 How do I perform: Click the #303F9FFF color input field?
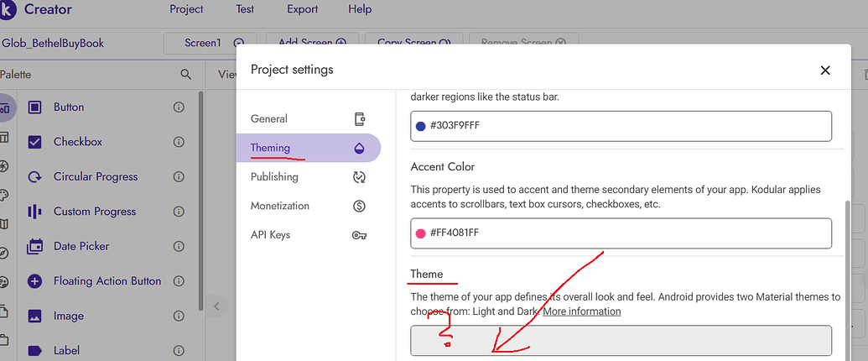pyautogui.click(x=621, y=126)
